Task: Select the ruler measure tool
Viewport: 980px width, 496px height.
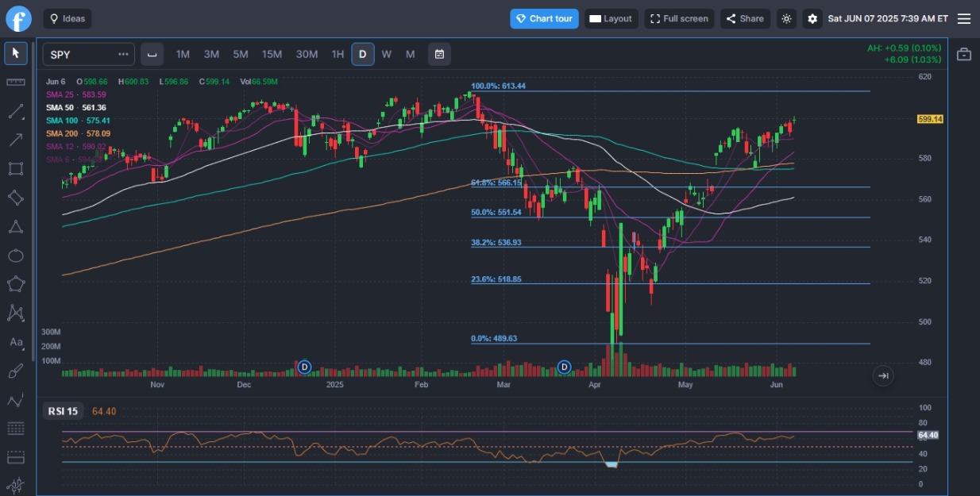Action: (16, 83)
